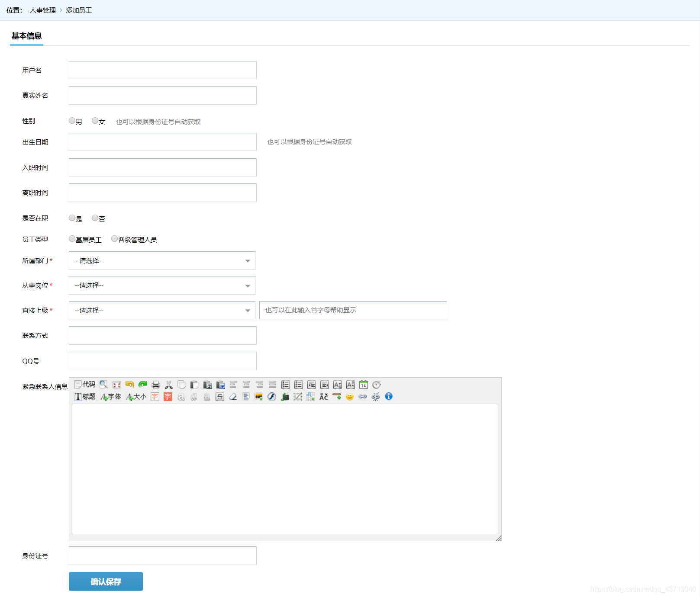Click the eraser remove-format icon
Image resolution: width=700 pixels, height=597 pixels.
coord(233,397)
